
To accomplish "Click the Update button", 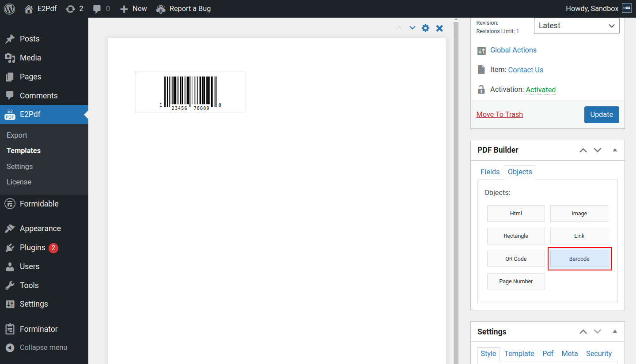I will 601,115.
